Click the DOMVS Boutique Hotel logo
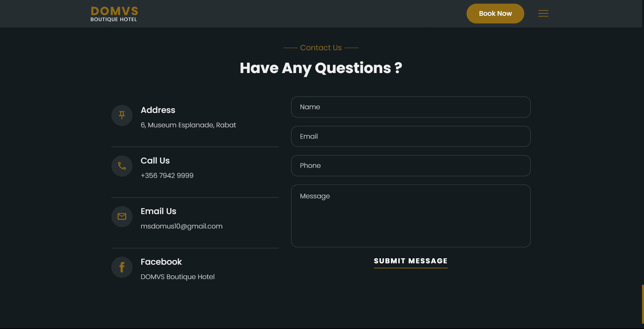 (114, 14)
